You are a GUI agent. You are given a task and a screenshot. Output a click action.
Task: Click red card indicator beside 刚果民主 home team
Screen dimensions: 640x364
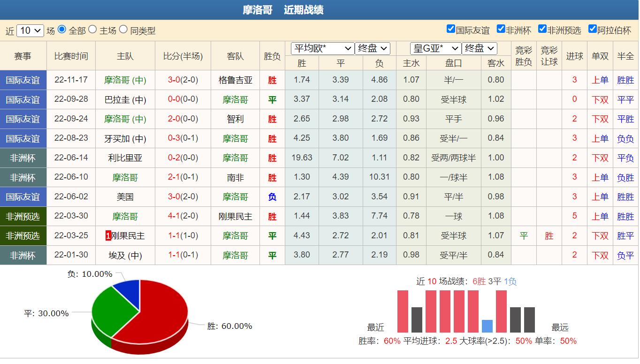108,236
